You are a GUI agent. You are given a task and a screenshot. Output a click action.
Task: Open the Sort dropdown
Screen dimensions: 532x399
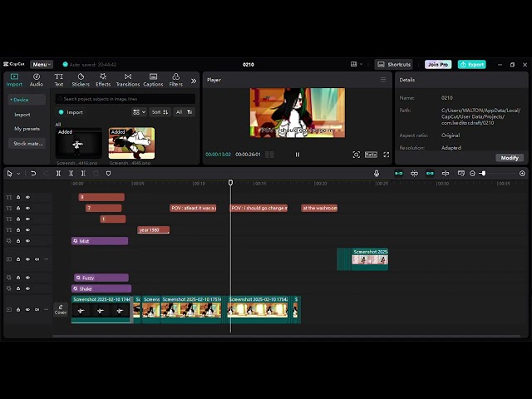coord(160,112)
